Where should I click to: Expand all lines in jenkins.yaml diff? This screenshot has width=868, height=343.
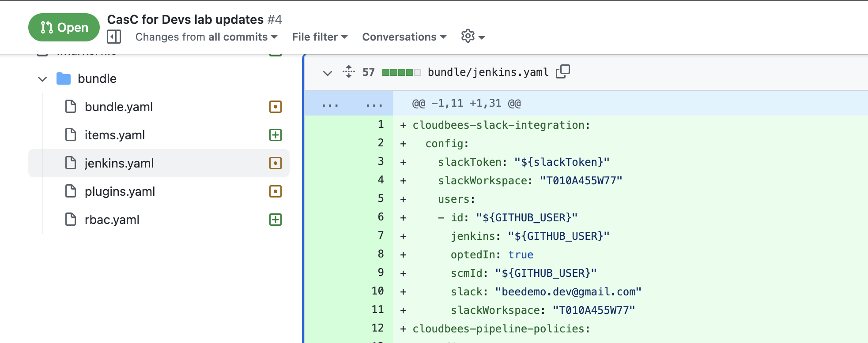click(x=349, y=71)
